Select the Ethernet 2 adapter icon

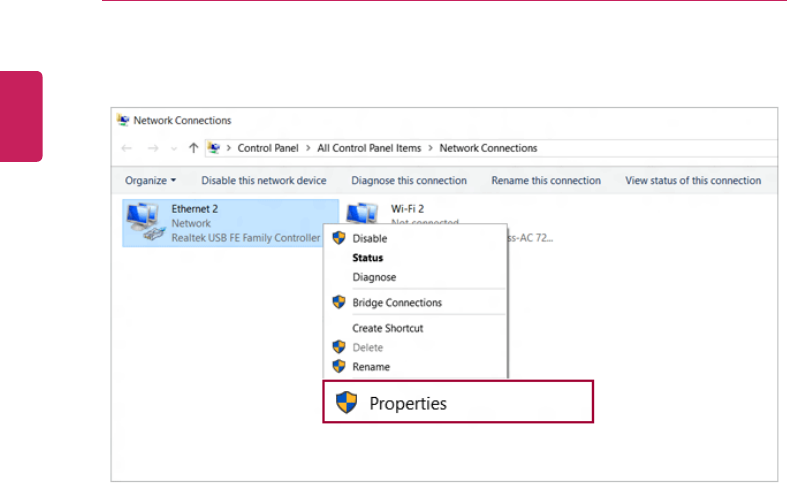(146, 222)
